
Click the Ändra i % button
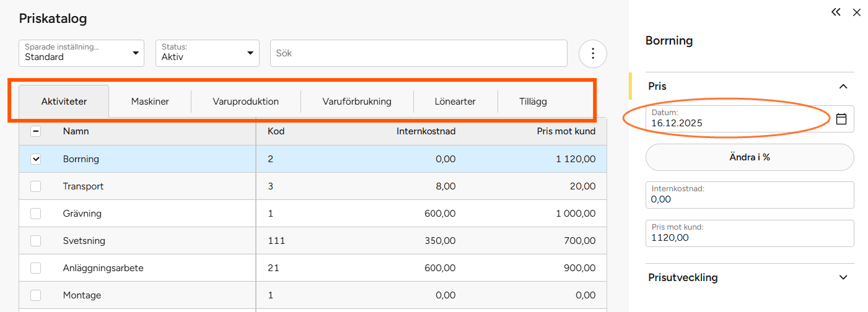[x=750, y=157]
